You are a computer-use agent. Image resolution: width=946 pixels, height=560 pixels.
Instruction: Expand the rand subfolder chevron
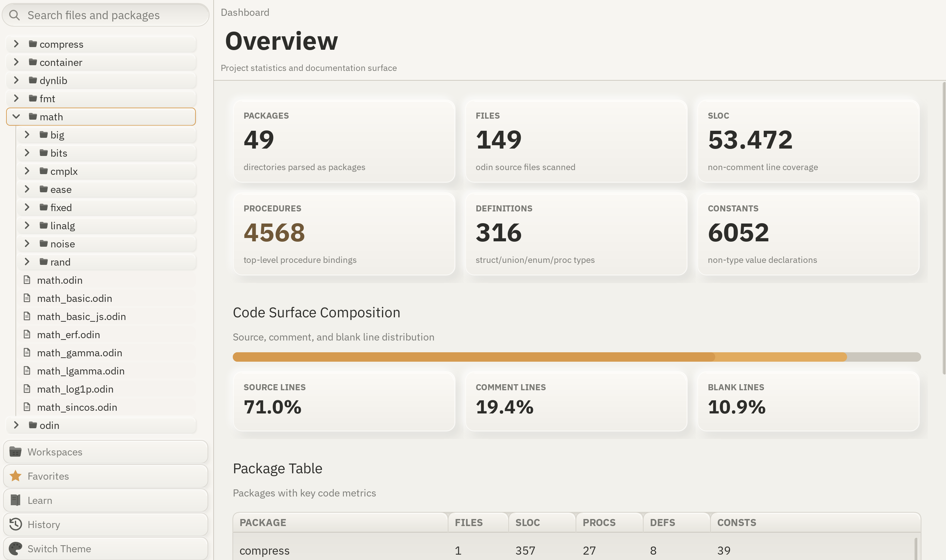27,262
